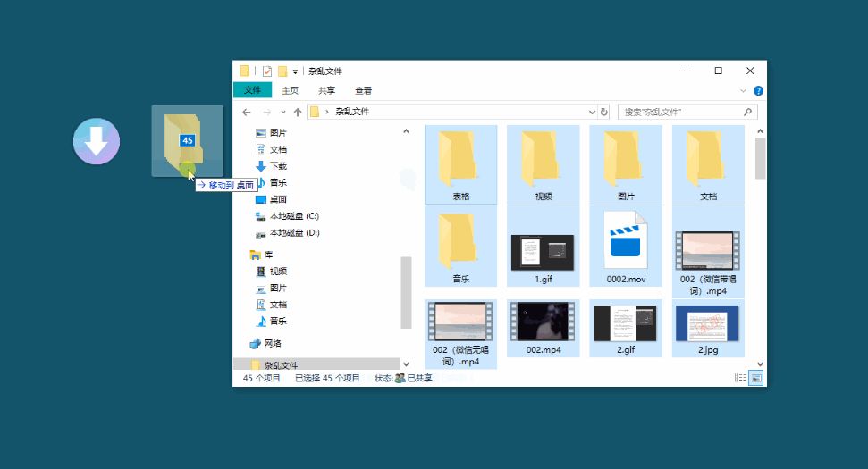Select the 0002.mov video file
The width and height of the screenshot is (868, 469).
[626, 247]
